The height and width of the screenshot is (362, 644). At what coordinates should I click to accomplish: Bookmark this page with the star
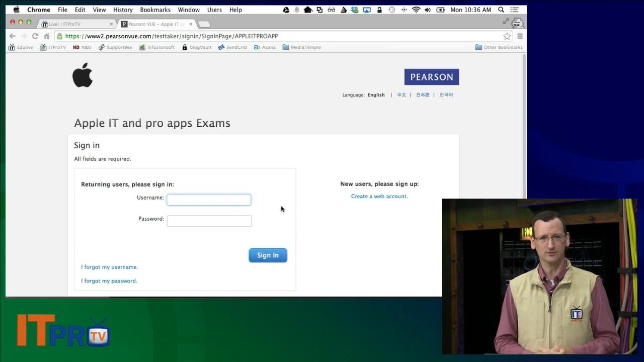(507, 36)
